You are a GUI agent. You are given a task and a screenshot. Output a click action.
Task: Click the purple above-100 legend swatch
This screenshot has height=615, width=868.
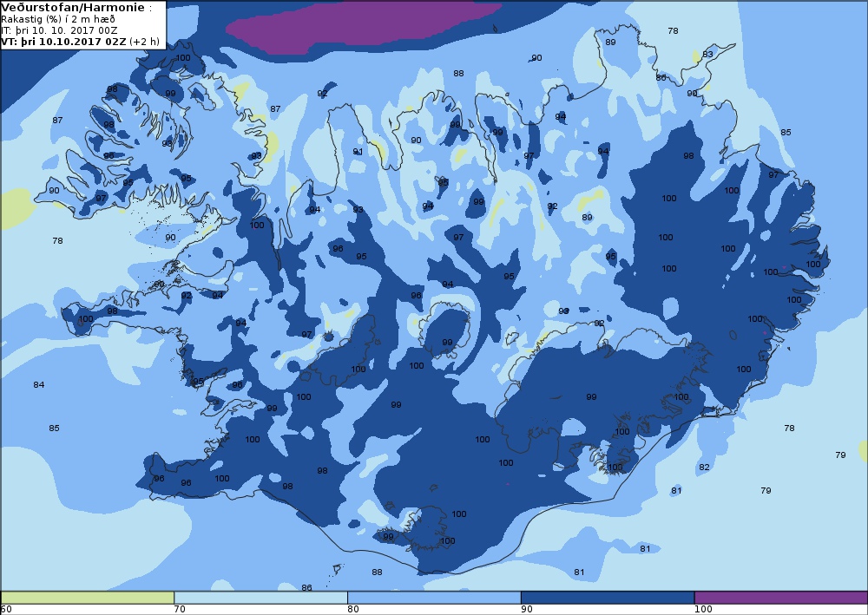coord(781,598)
